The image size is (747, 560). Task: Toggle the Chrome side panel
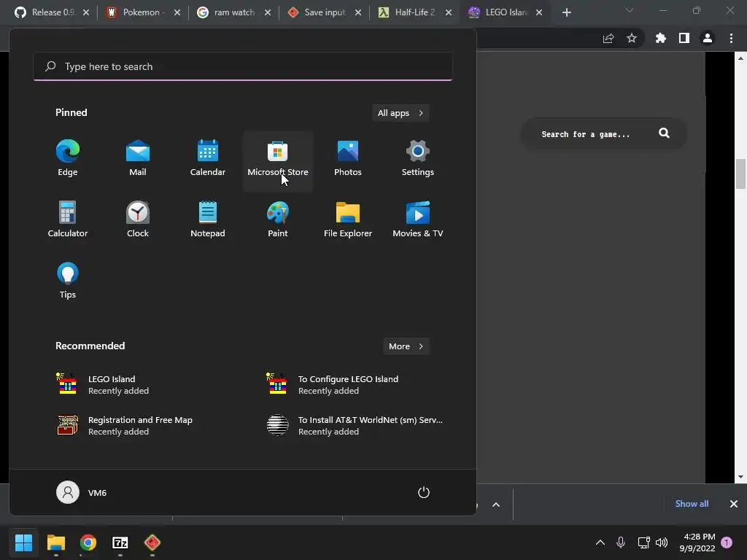[x=684, y=38]
